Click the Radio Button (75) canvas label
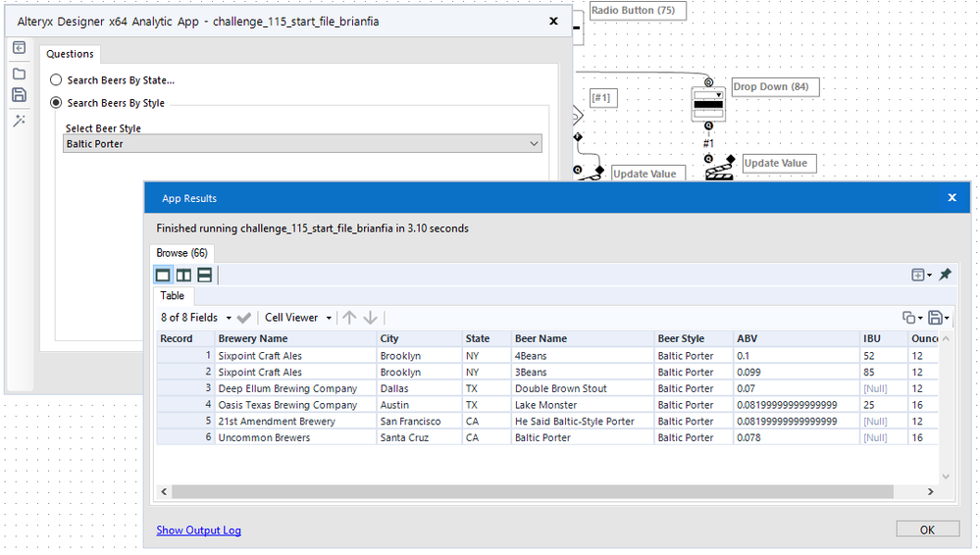Viewport: 980px width, 555px height. 638,10
